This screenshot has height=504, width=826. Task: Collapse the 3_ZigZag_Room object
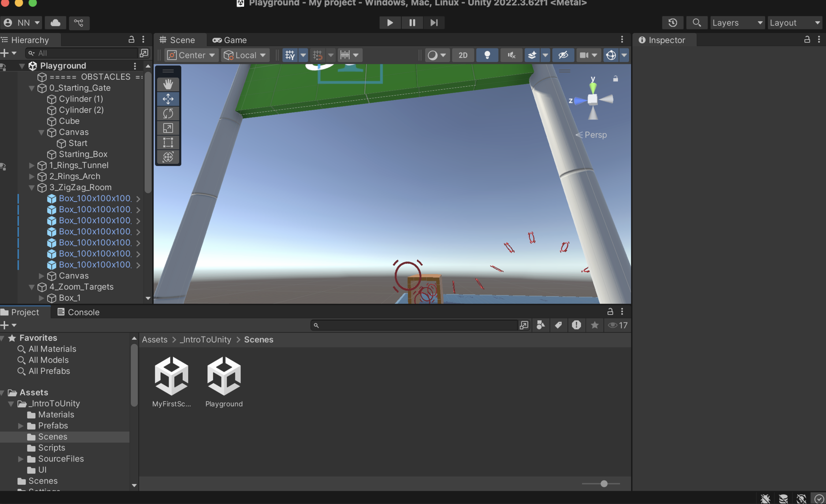(32, 187)
